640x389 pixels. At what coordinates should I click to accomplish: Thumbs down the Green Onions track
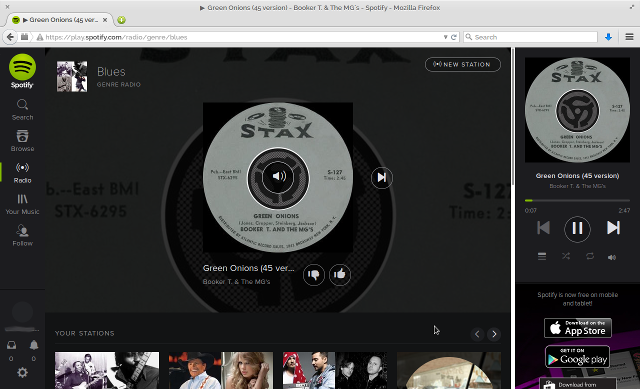coord(314,275)
